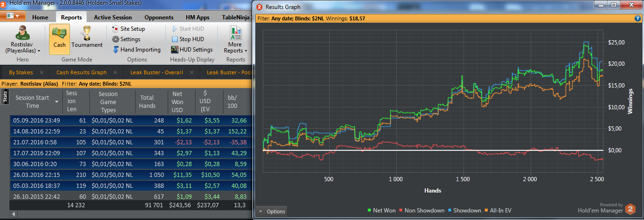
Task: Click the $11,35 net won cell
Action: coord(181,175)
